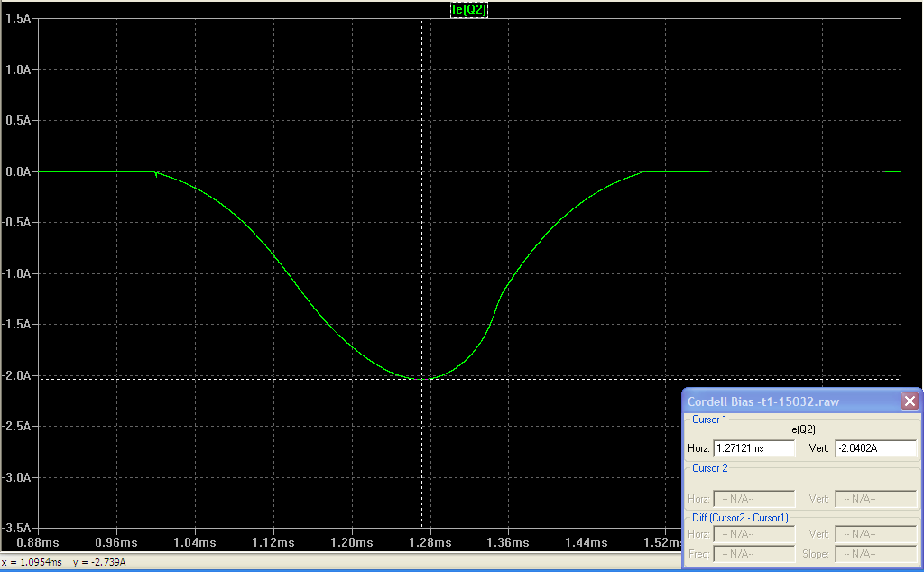Click the 1.28ms time axis label

(430, 542)
